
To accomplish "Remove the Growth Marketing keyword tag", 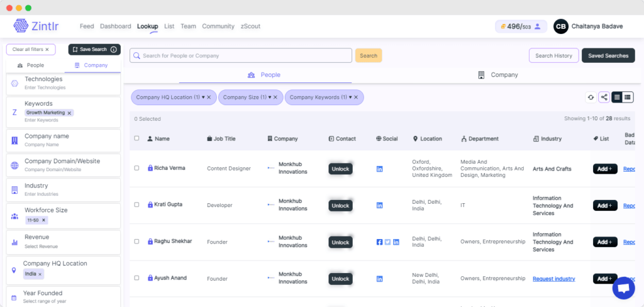I will [70, 113].
